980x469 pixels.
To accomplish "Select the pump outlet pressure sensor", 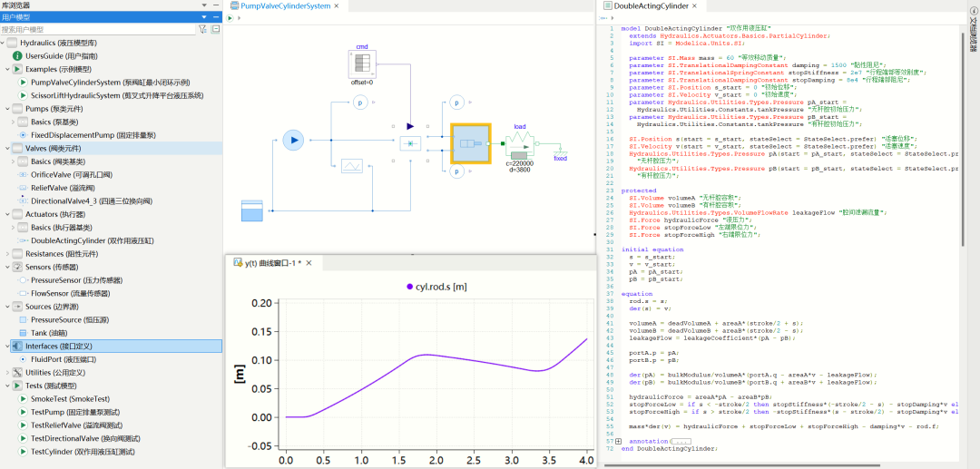I will click(x=360, y=102).
